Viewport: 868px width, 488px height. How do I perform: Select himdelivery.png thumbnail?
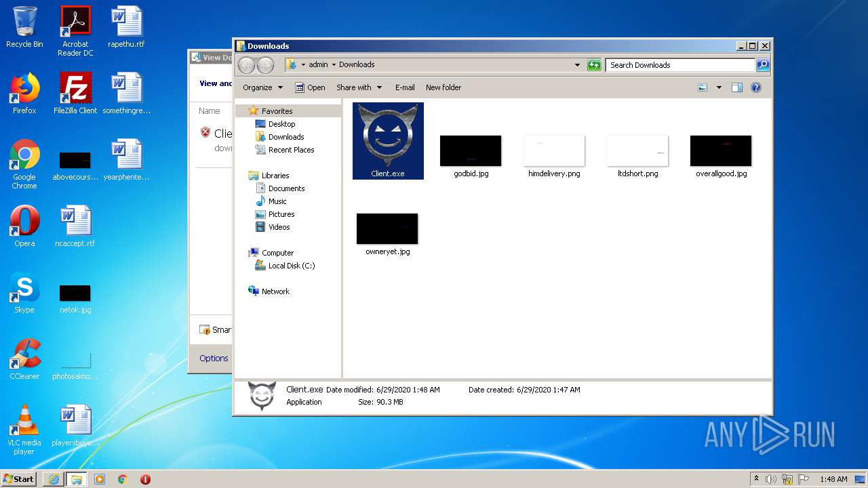coord(554,156)
